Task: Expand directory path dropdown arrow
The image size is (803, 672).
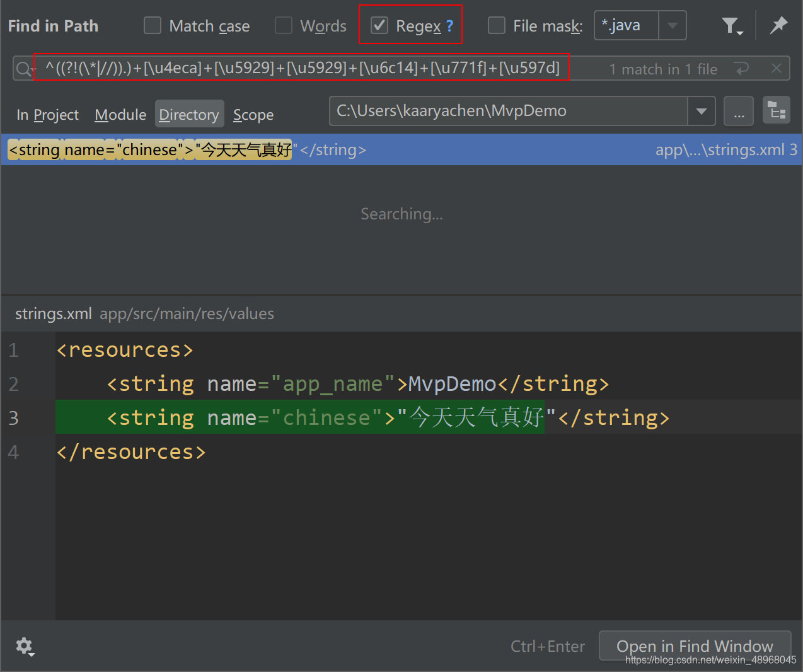Action: point(702,112)
